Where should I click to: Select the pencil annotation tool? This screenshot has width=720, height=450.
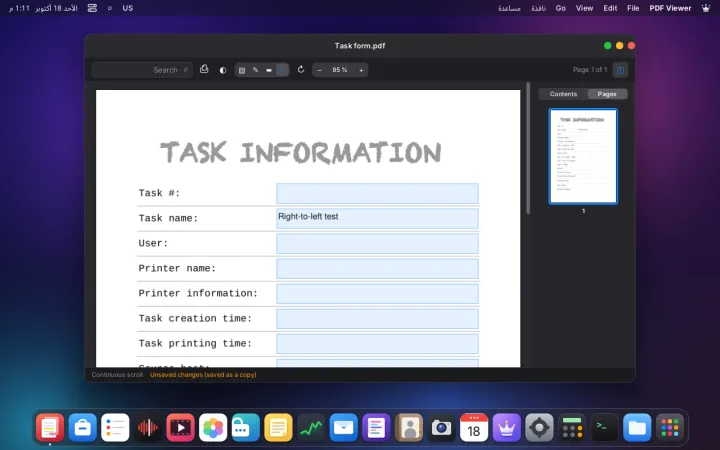coord(255,70)
